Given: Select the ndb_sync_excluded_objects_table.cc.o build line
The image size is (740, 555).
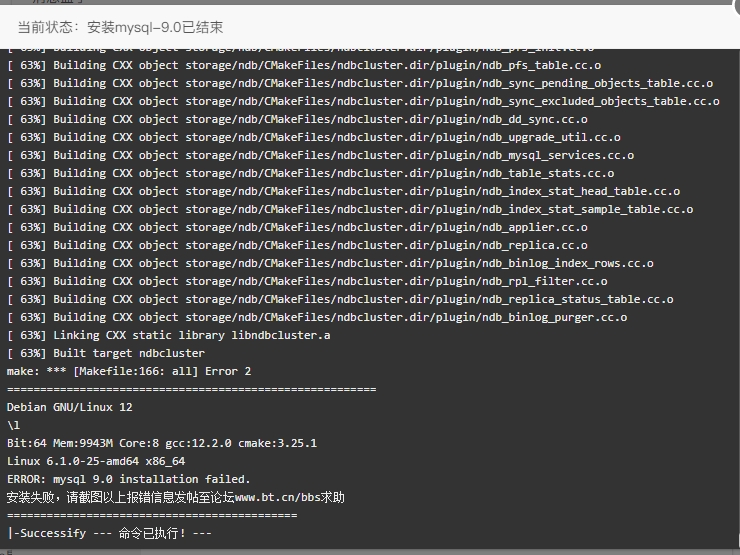Looking at the screenshot, I should coord(363,101).
